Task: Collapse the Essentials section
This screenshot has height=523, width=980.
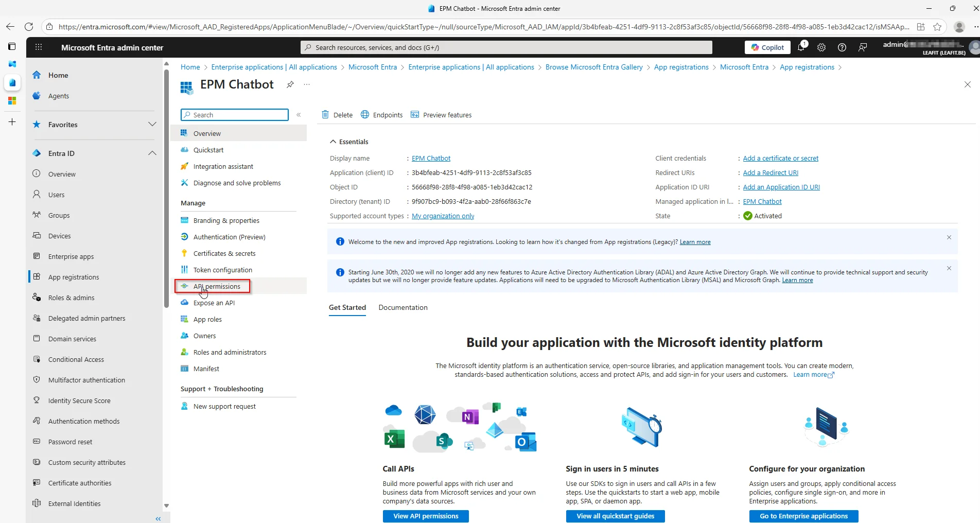Action: 349,142
